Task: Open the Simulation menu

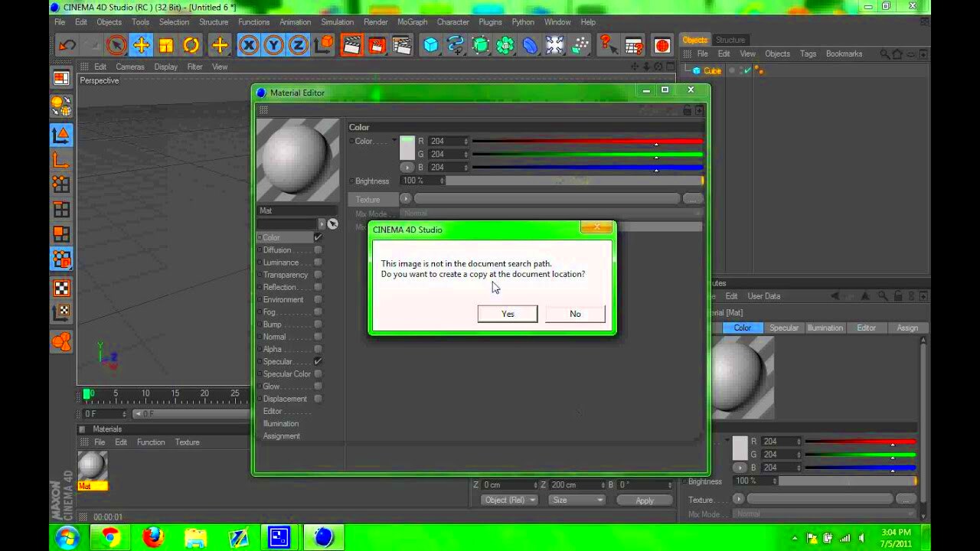Action: (x=337, y=22)
